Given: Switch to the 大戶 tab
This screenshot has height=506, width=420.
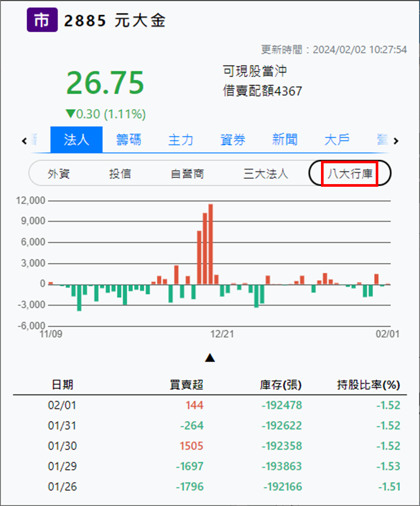Looking at the screenshot, I should [x=337, y=140].
